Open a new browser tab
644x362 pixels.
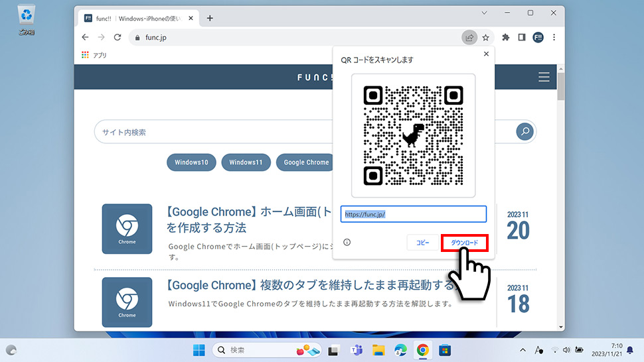210,19
